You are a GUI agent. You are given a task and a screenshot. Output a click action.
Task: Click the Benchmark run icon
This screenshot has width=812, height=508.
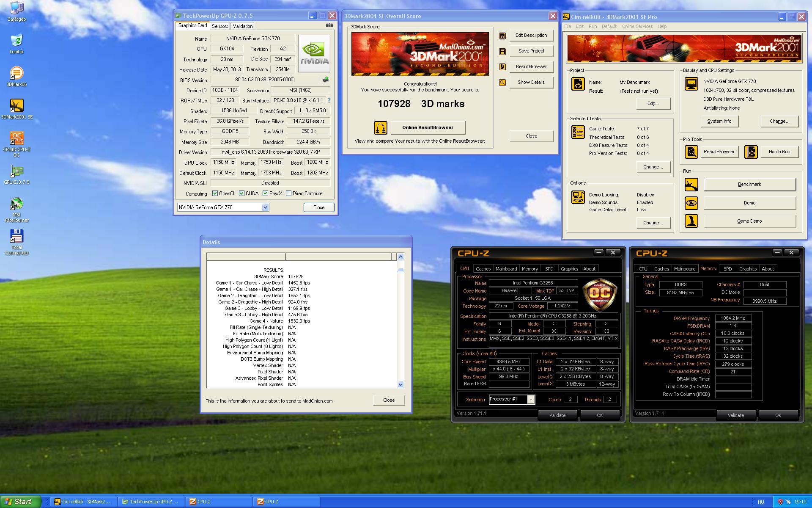click(x=691, y=185)
